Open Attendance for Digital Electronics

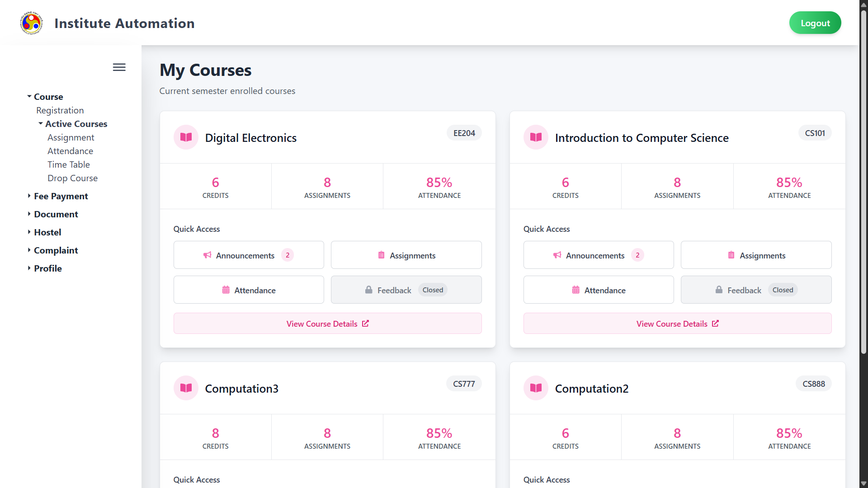(x=249, y=290)
